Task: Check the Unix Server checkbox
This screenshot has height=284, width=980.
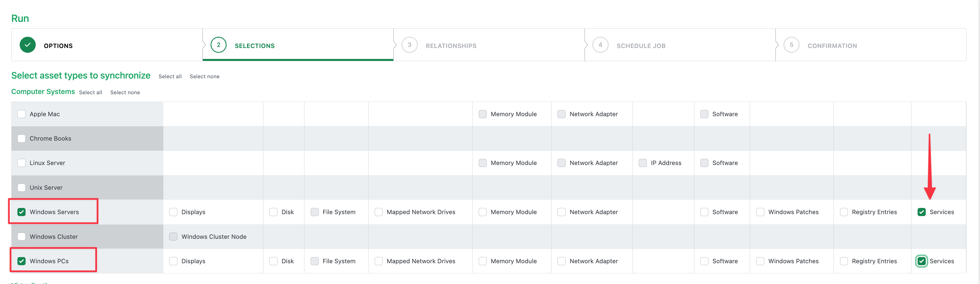Action: [22, 187]
